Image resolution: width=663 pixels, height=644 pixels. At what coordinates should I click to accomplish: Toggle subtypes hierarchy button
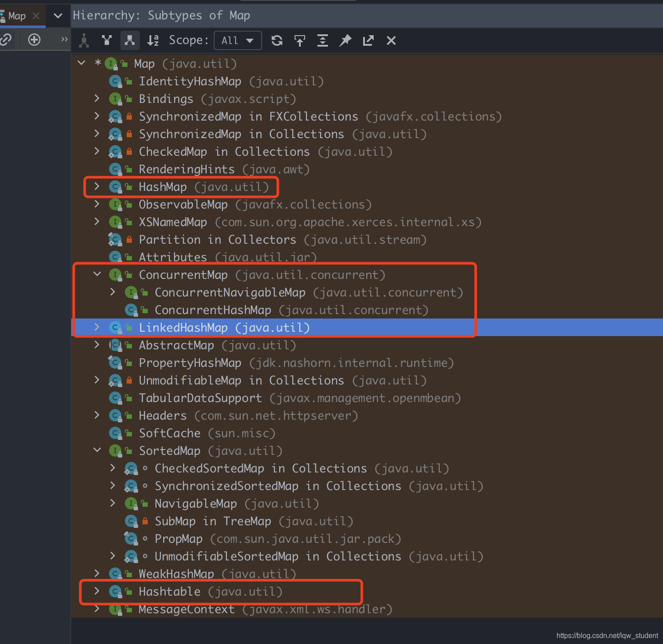(x=130, y=40)
